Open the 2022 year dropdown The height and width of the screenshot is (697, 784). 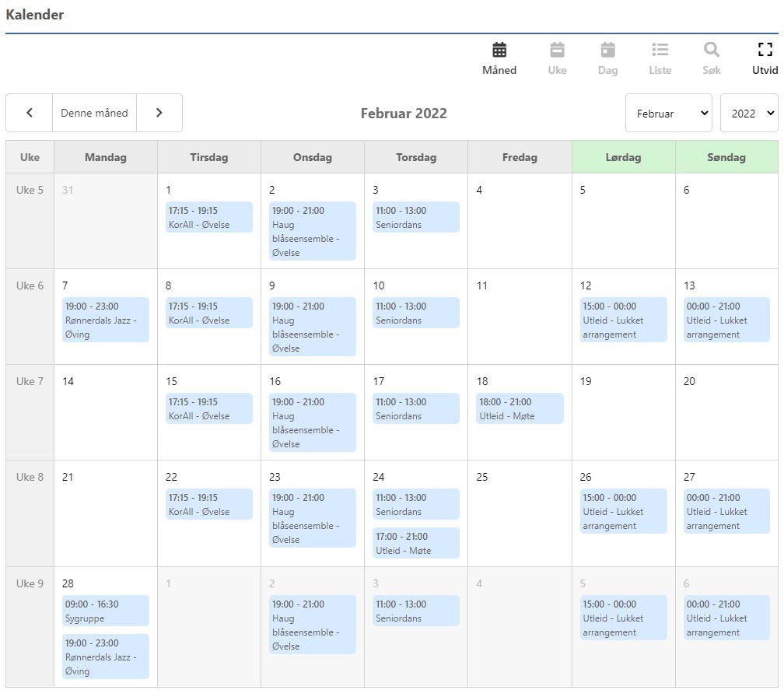click(749, 114)
